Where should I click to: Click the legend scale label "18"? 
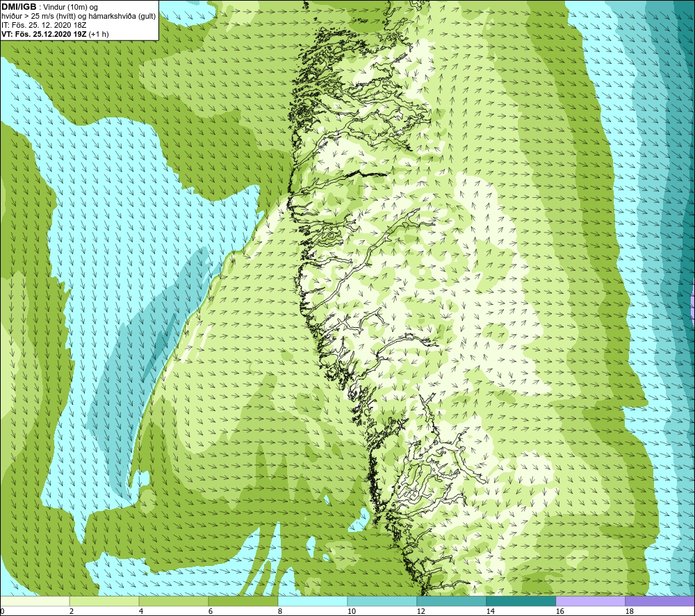coord(629,612)
